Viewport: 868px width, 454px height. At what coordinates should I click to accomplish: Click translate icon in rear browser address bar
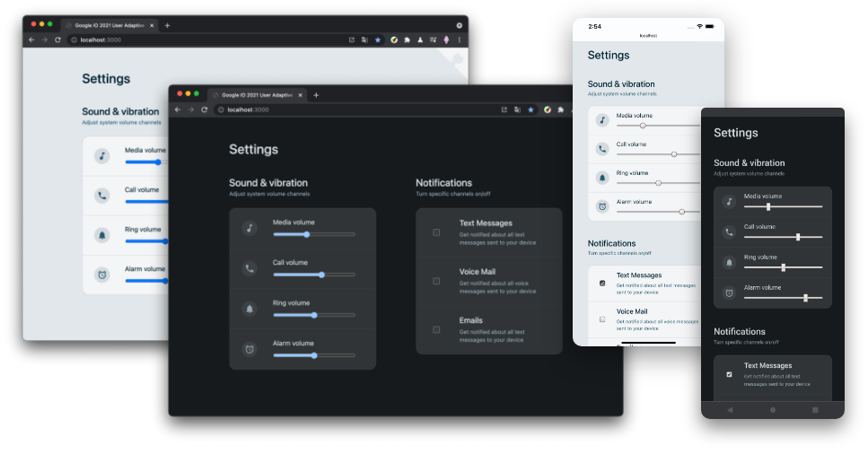coord(364,39)
